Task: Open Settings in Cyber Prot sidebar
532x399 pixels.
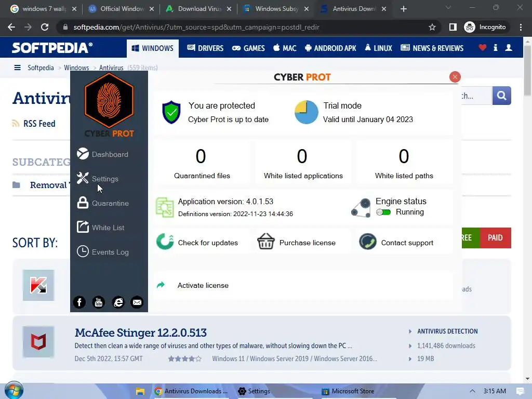Action: click(x=97, y=179)
